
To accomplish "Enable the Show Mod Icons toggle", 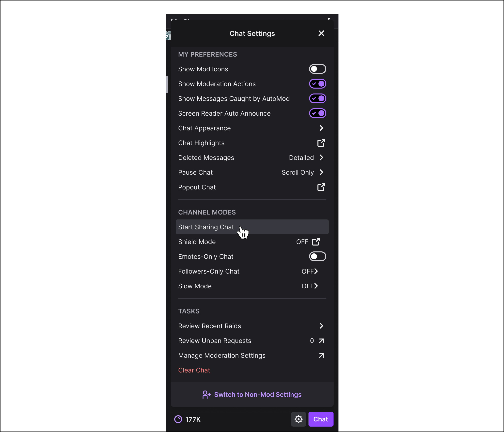I will [317, 69].
